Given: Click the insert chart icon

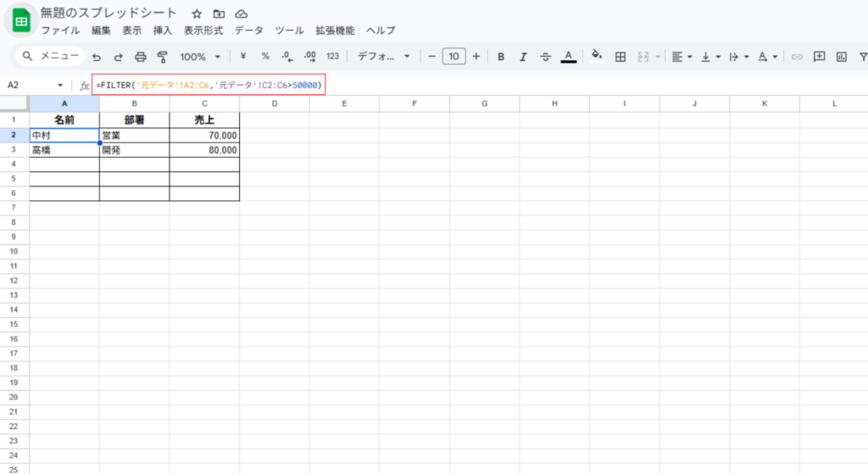Looking at the screenshot, I should tap(842, 57).
